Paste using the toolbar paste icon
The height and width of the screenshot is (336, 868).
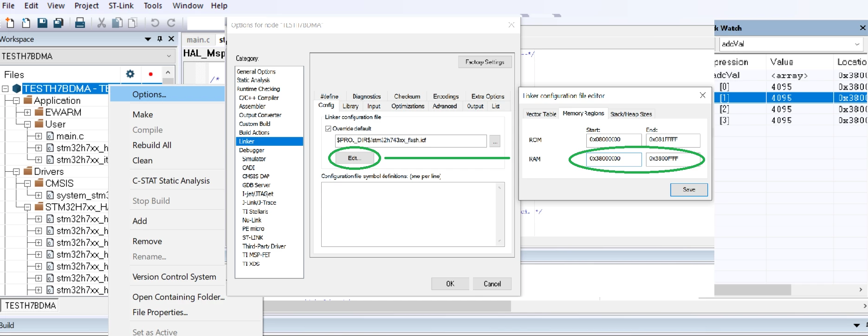click(133, 23)
